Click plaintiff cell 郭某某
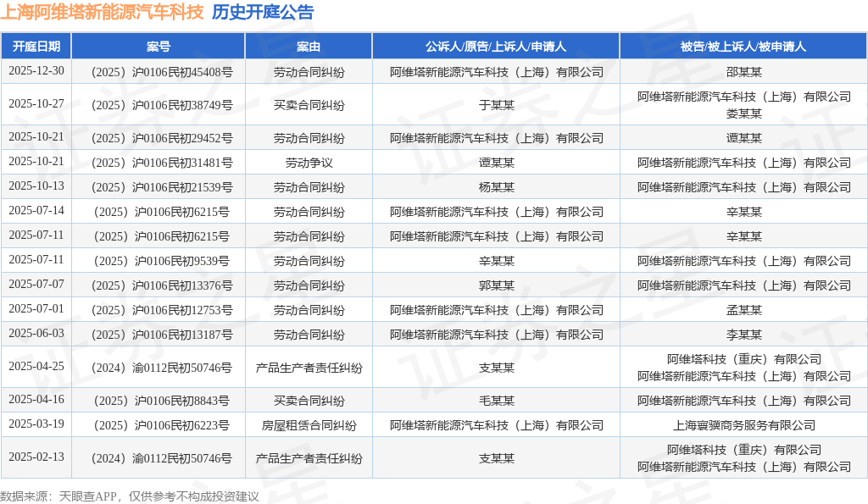 [497, 285]
